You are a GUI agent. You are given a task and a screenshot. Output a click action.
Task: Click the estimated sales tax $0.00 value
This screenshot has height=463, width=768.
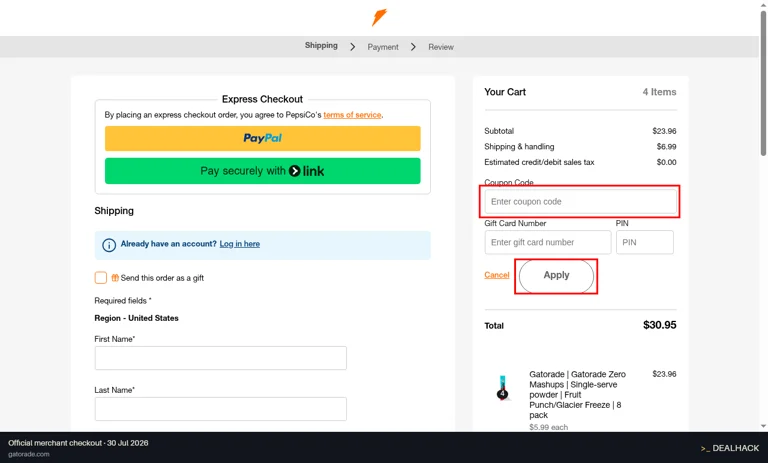click(x=666, y=162)
